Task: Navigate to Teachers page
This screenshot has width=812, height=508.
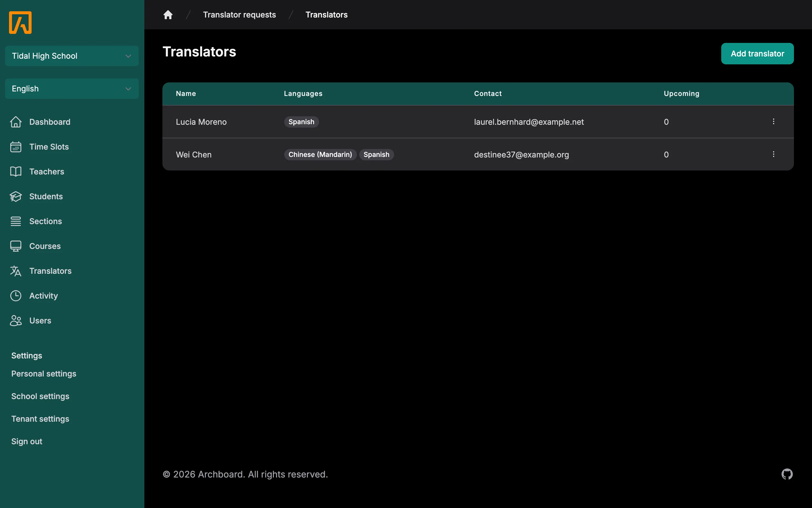Action: coord(47,172)
